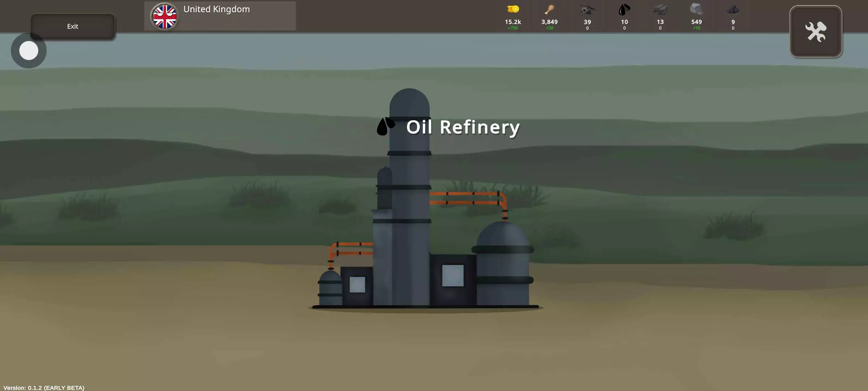This screenshot has width=868, height=391.
Task: Click the United Kingdom country name
Action: [216, 9]
